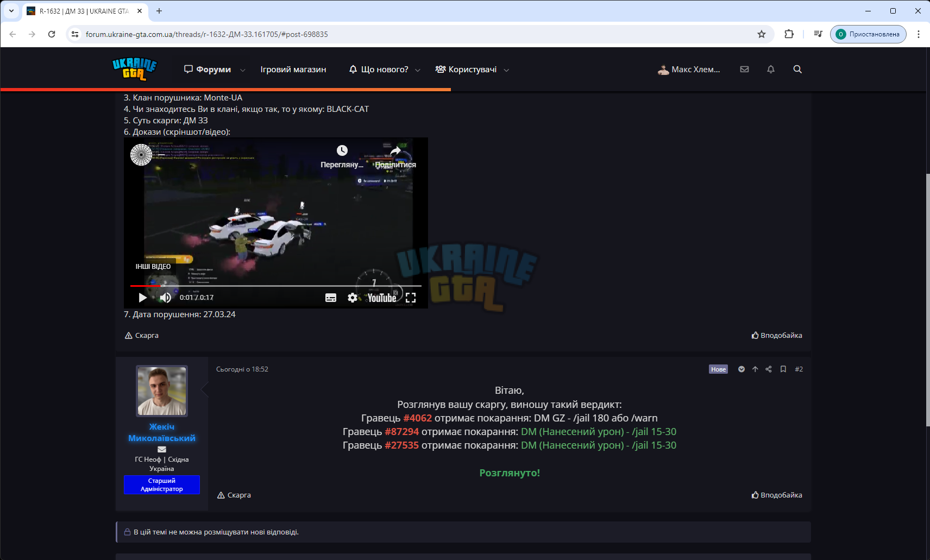Image resolution: width=930 pixels, height=560 pixels.
Task: Reload the forum page
Action: click(x=52, y=34)
